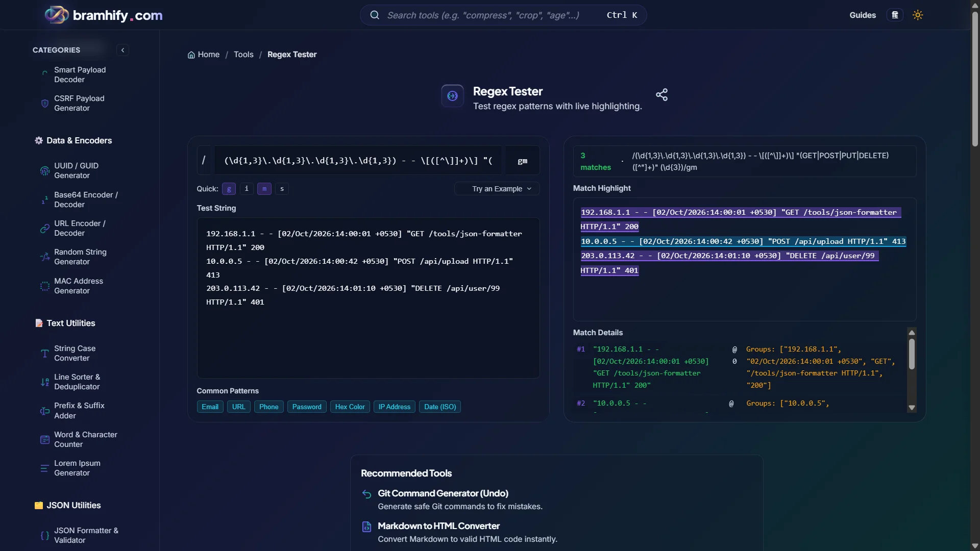Click the MAC Address Generator icon

pos(45,286)
